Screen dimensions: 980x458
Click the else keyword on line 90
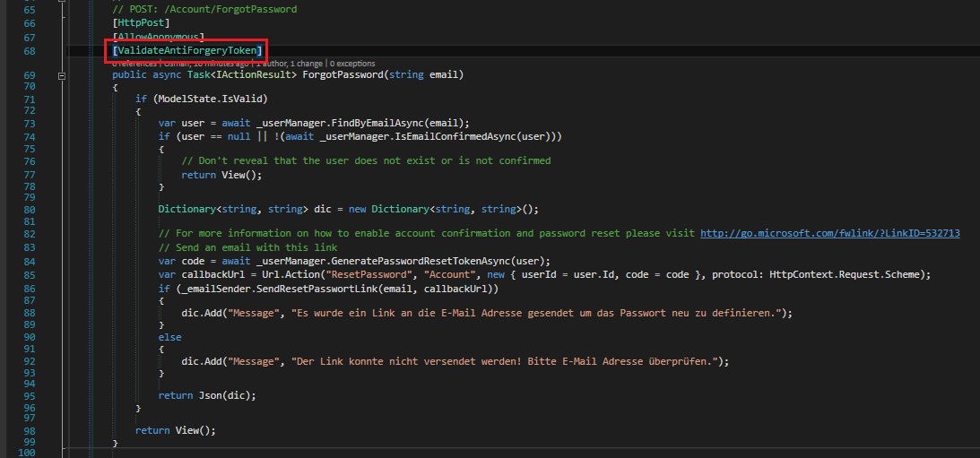click(x=170, y=337)
